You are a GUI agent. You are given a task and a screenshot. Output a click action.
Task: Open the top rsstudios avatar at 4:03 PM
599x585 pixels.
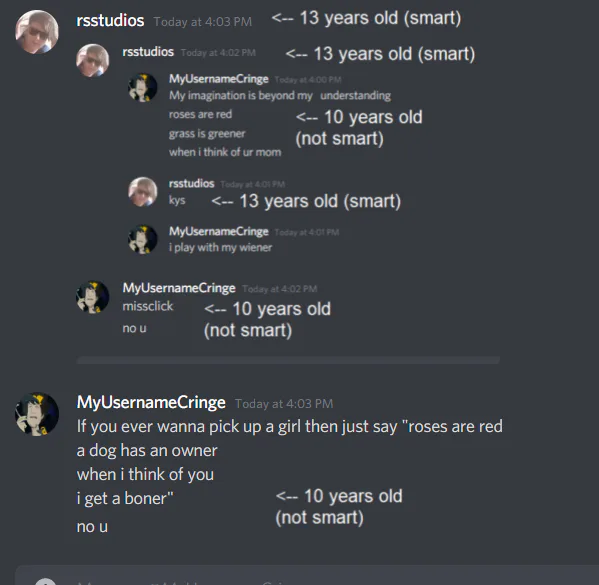click(37, 32)
